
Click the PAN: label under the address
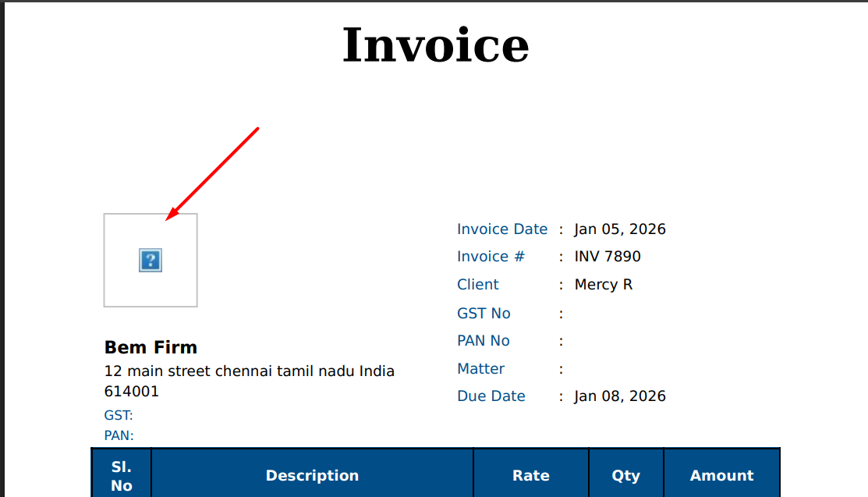119,435
